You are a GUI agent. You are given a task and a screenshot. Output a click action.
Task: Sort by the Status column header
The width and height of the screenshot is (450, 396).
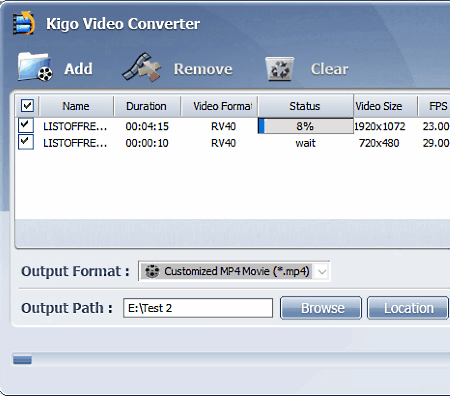click(x=305, y=106)
